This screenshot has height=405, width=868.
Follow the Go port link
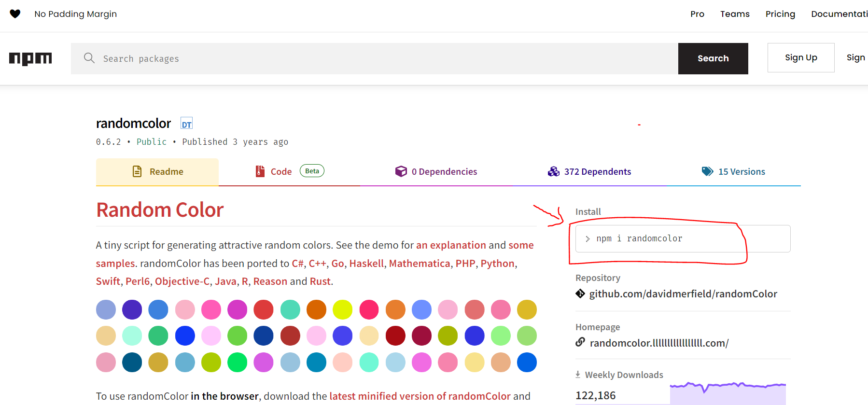point(337,263)
